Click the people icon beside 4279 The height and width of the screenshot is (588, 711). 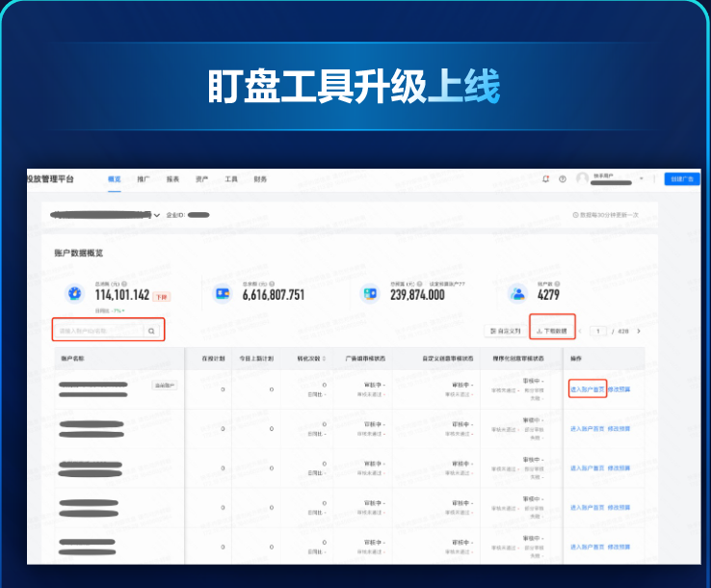point(517,294)
